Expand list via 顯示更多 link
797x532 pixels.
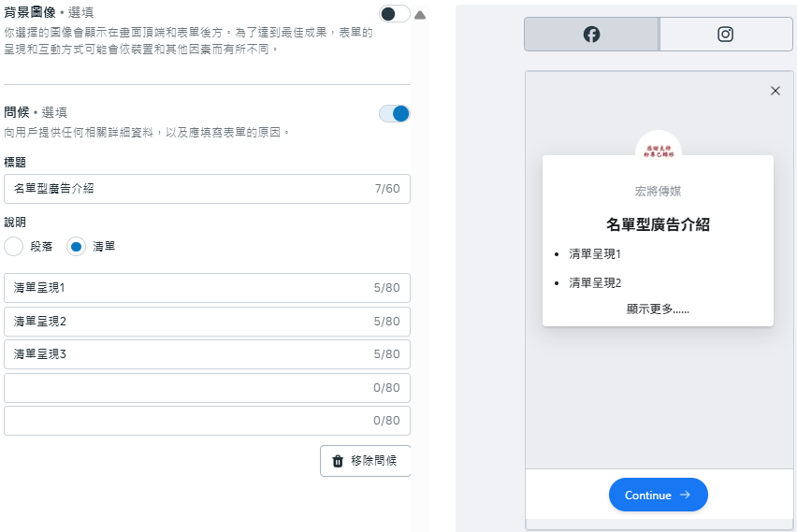pos(658,309)
